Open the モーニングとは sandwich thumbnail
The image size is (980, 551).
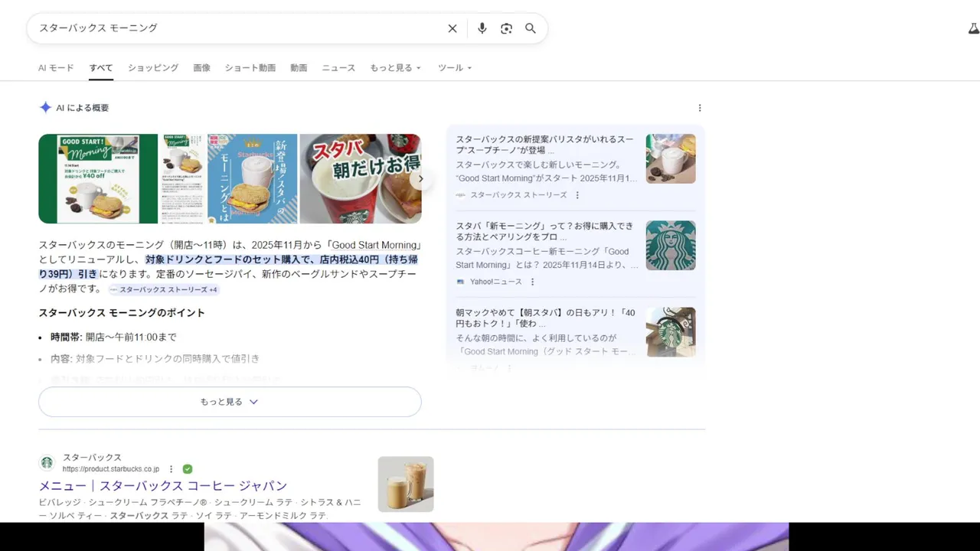tap(253, 179)
